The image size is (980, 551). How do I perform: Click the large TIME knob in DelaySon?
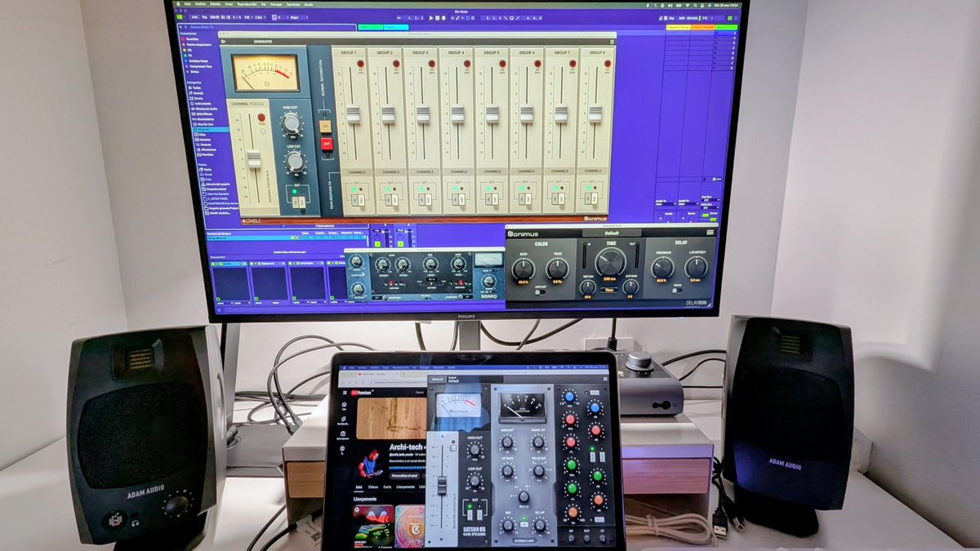click(611, 262)
